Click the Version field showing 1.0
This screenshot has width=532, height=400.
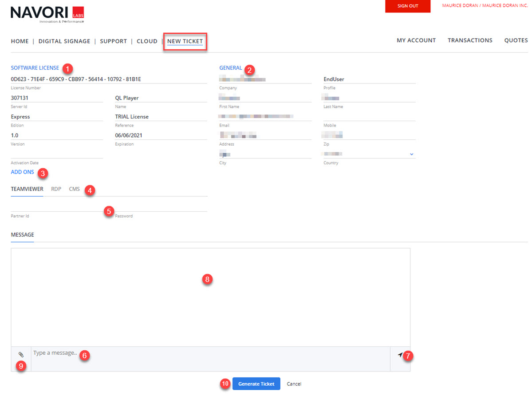tap(57, 135)
